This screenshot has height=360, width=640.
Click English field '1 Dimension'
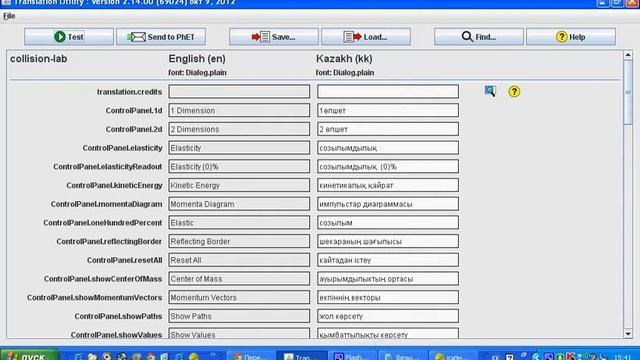[239, 110]
